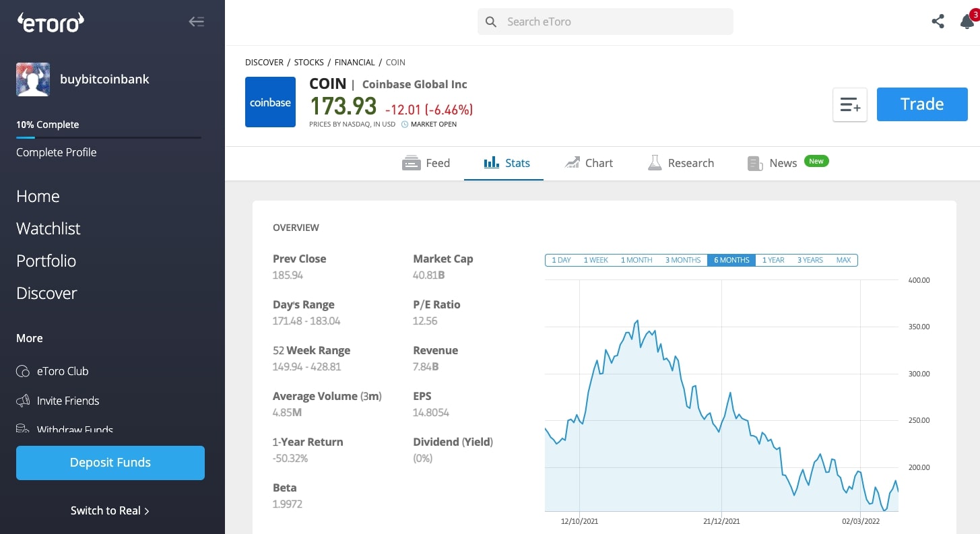980x534 pixels.
Task: Click the Beta value 1.9972
Action: click(288, 504)
